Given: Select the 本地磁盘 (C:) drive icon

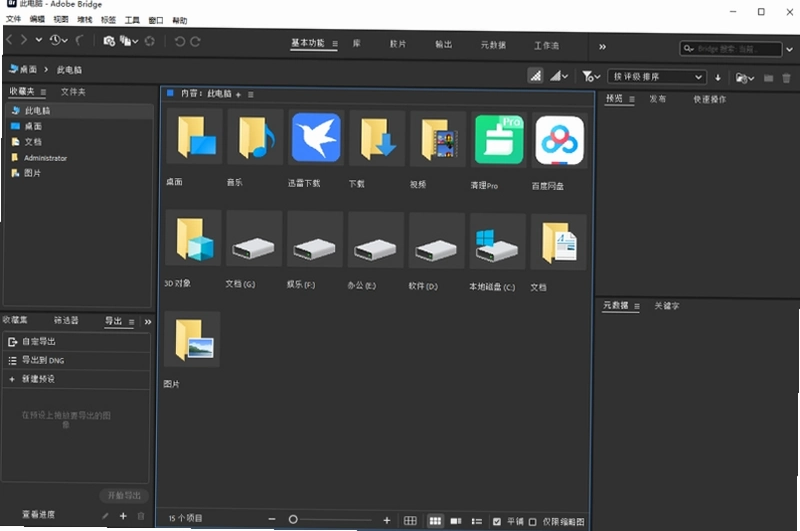Looking at the screenshot, I should click(x=497, y=241).
